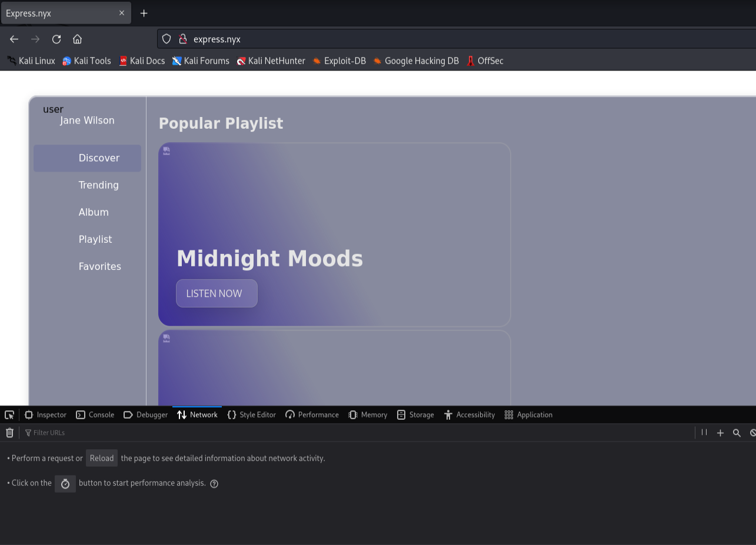This screenshot has width=756, height=545.
Task: Go to the browser home page
Action: (x=77, y=39)
